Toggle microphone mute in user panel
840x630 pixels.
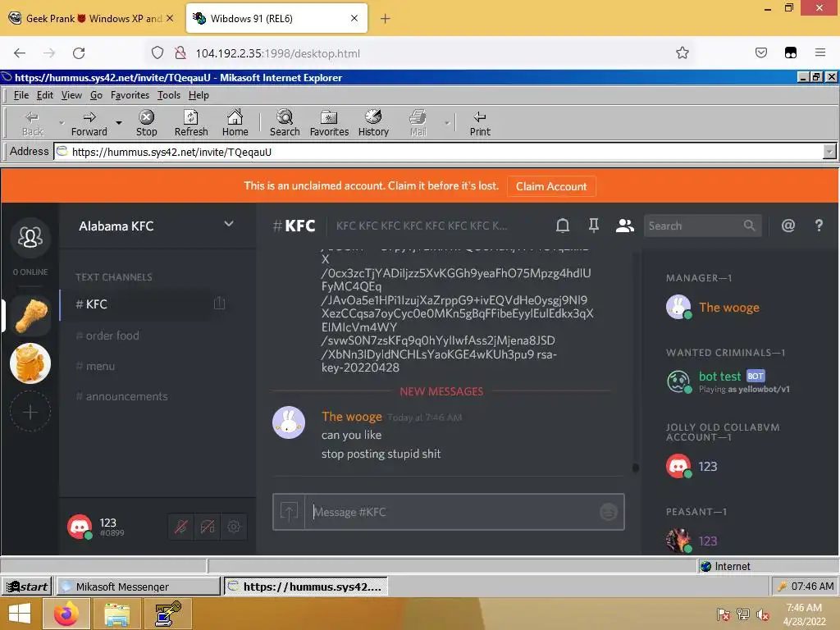pos(181,527)
